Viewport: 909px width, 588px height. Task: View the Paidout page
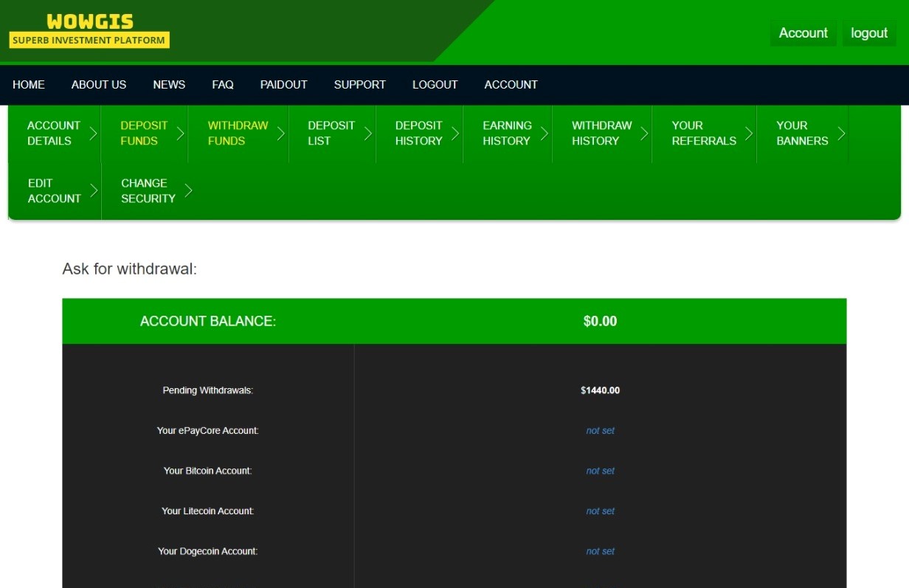click(283, 85)
